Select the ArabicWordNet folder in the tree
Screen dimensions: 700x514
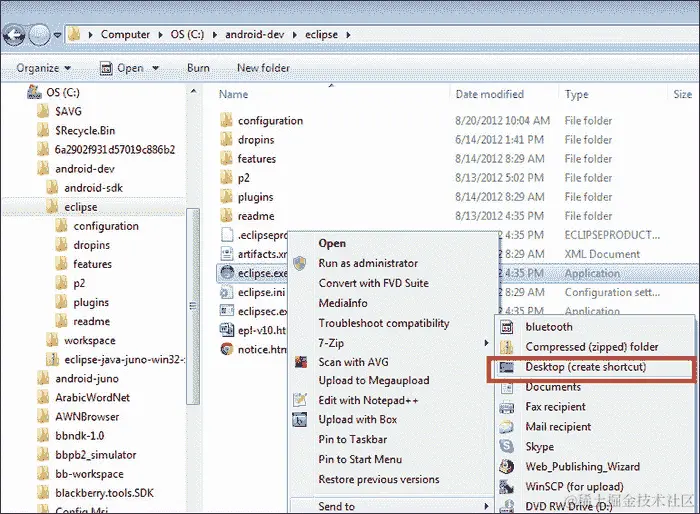[x=92, y=397]
